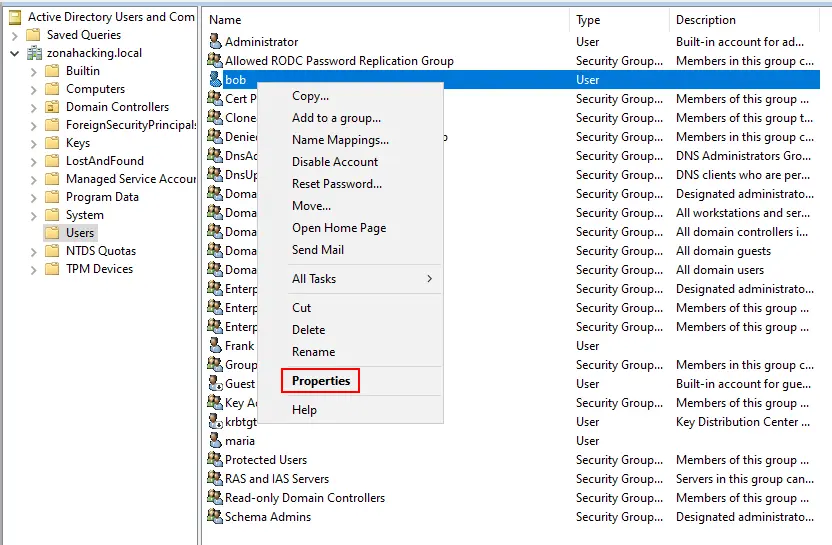Image resolution: width=832 pixels, height=545 pixels.
Task: Choose Disable Account in context menu
Action: pyautogui.click(x=335, y=162)
